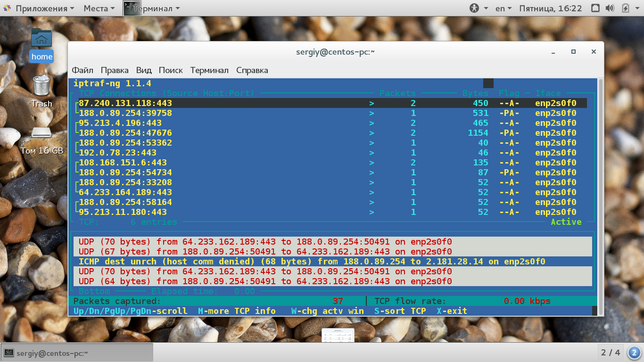Open the Файл menu
The image size is (644, 362).
point(83,70)
